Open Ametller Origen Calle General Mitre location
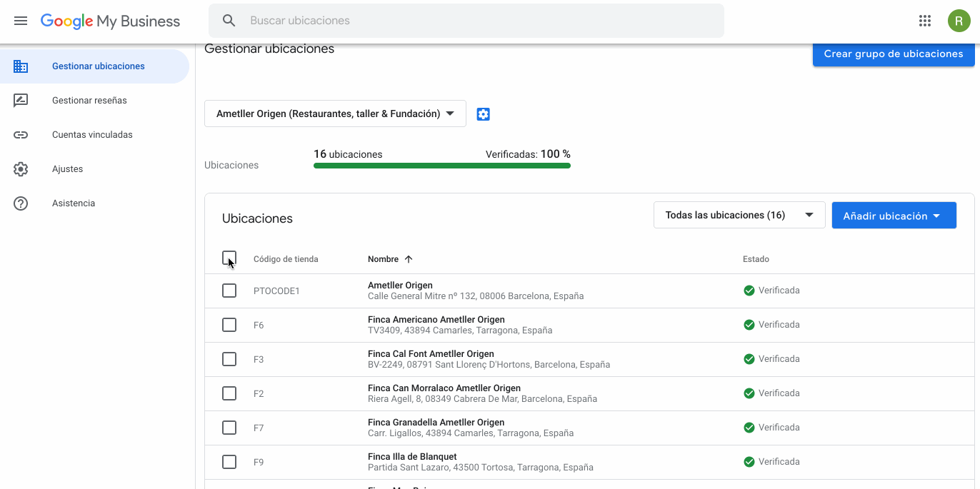 400,286
